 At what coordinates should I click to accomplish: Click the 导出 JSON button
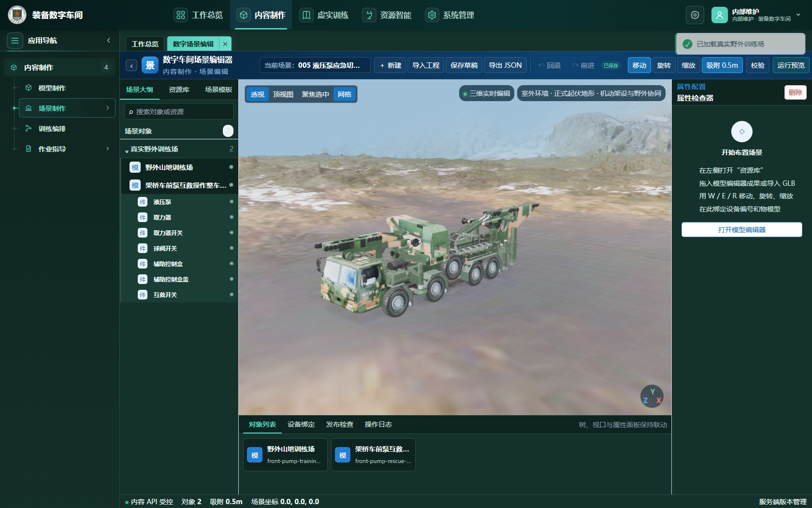click(505, 65)
